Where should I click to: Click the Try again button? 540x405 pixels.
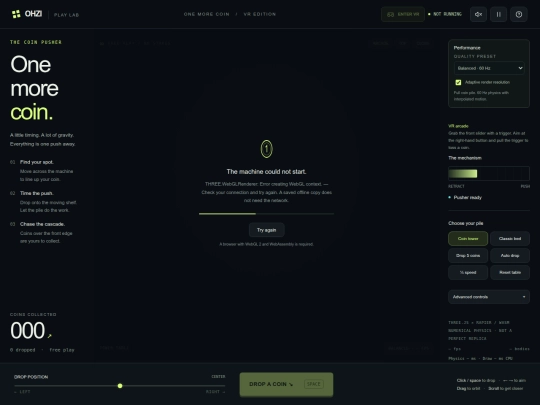click(x=267, y=230)
